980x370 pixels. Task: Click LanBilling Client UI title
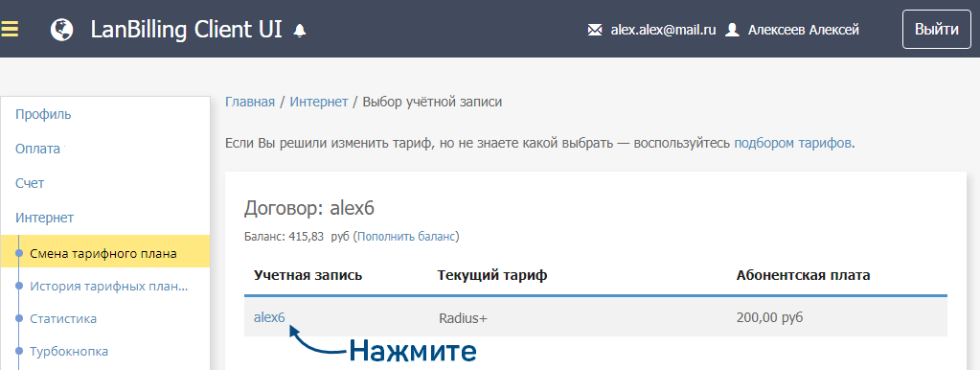tap(186, 30)
